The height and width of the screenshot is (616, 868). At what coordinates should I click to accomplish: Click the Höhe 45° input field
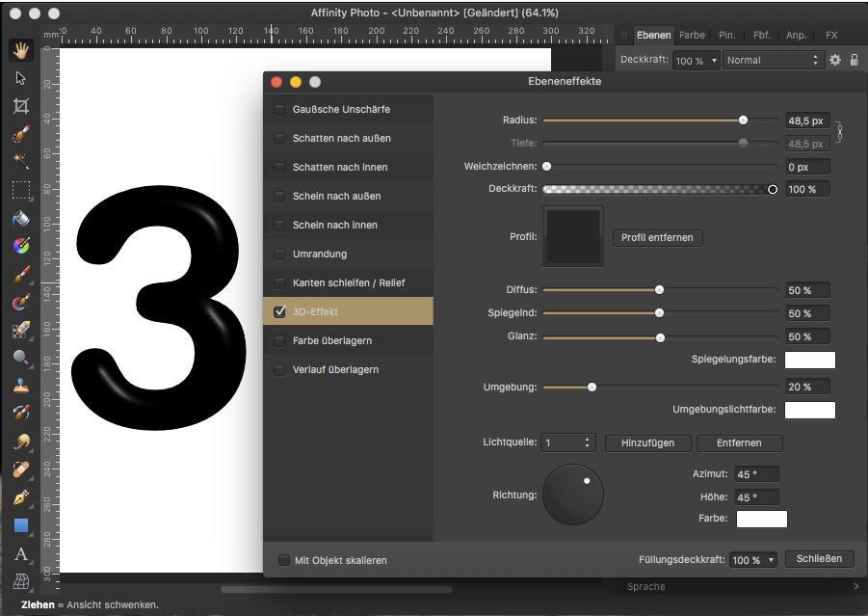[x=756, y=497]
